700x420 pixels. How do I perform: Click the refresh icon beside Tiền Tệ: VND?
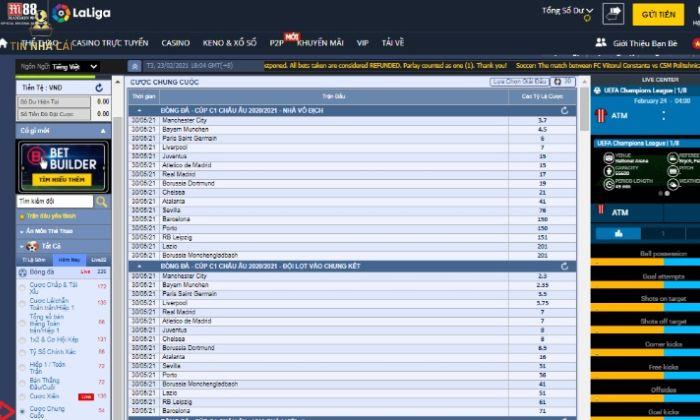[98, 88]
